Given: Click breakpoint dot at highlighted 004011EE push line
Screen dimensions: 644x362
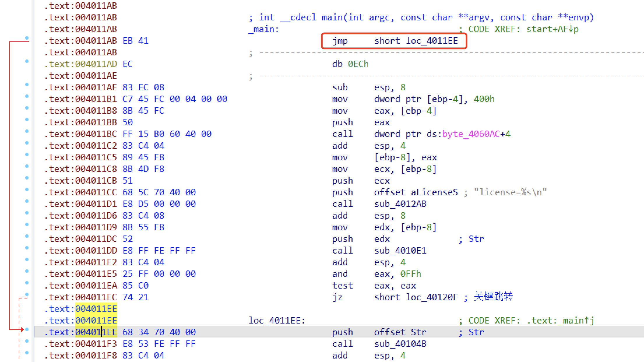Looking at the screenshot, I should (27, 329).
